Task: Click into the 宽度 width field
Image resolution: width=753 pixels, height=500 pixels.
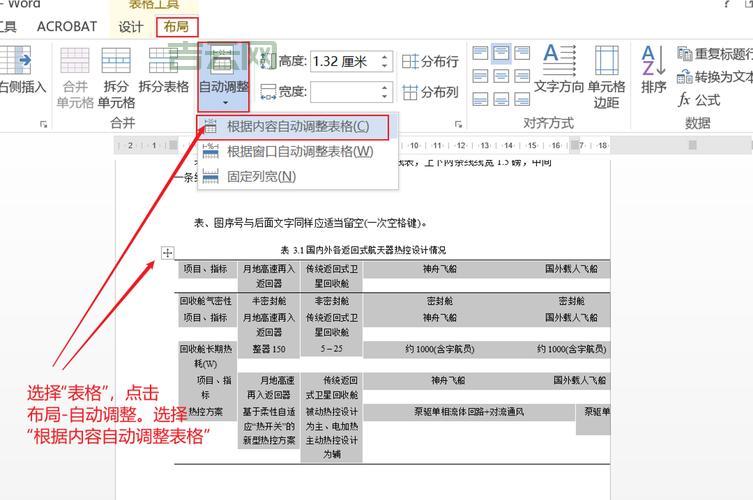Action: [x=344, y=91]
